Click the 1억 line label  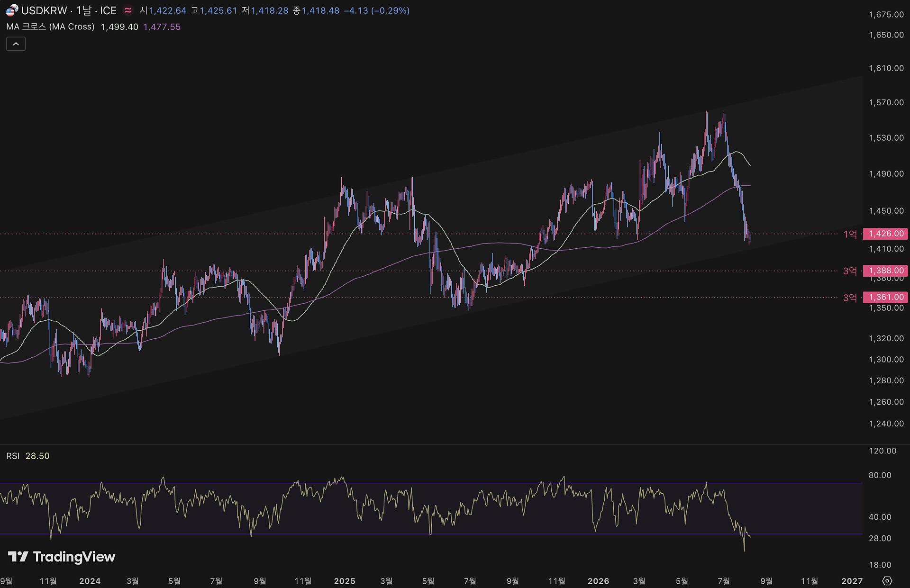point(850,234)
